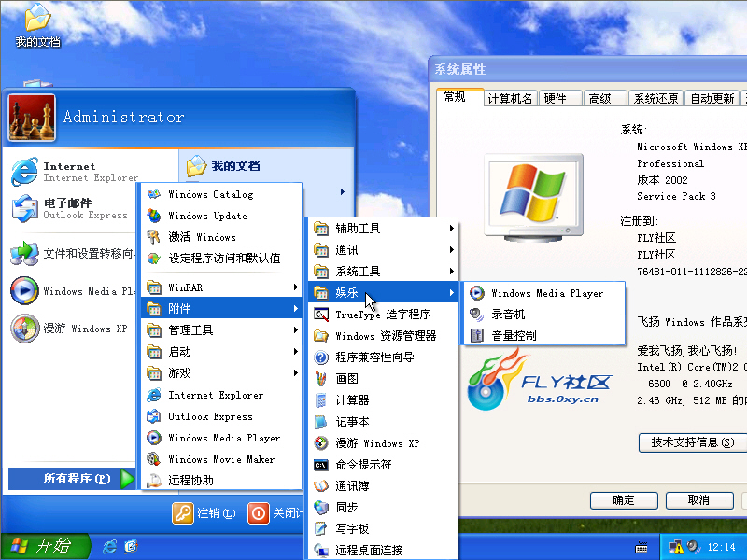This screenshot has width=747, height=560.
Task: Expand the 管理工具 submenu
Action: (221, 330)
